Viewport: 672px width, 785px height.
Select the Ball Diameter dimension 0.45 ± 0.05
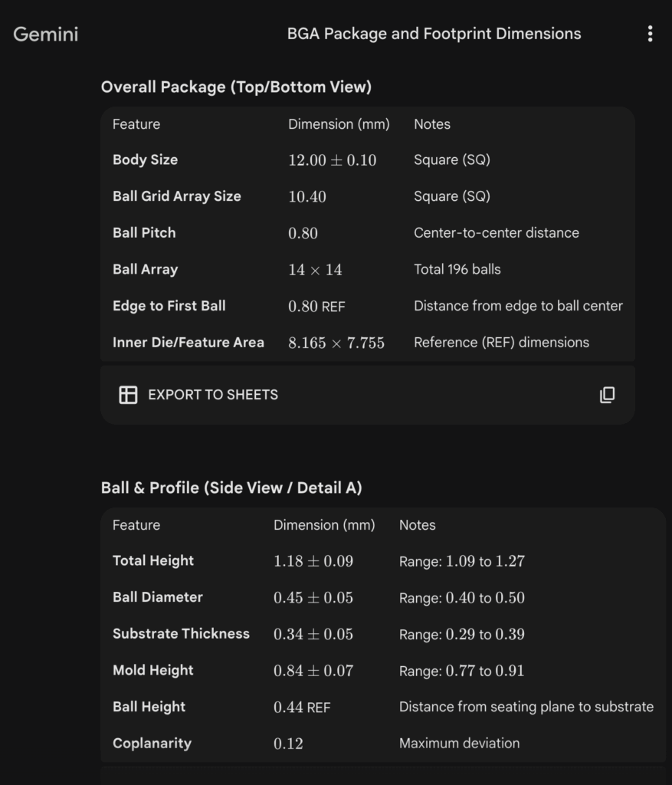[313, 597]
